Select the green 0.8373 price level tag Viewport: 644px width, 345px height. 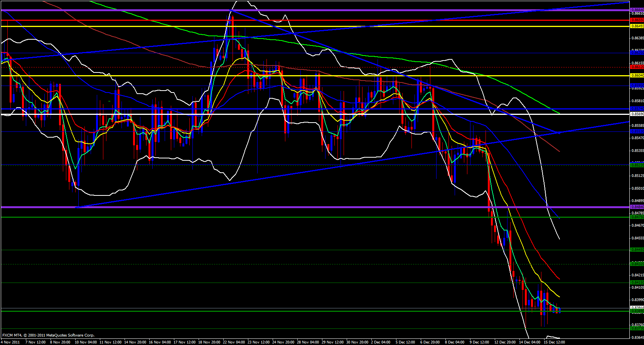click(x=636, y=329)
